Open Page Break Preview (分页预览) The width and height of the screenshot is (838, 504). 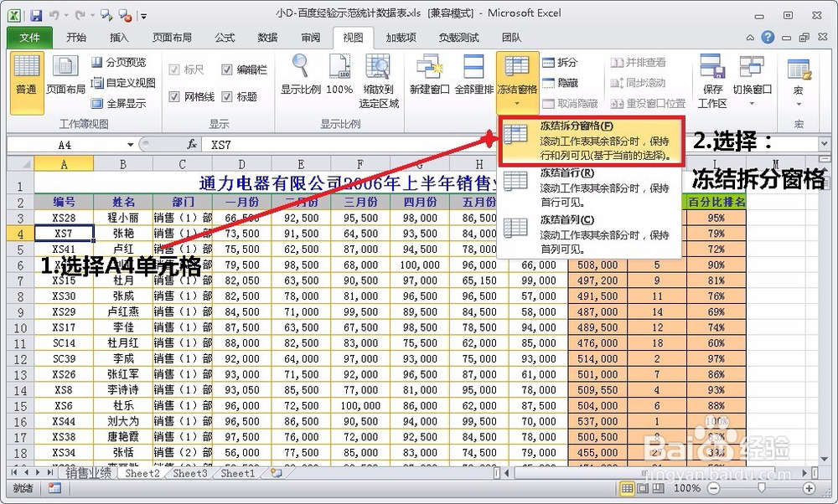pyautogui.click(x=118, y=63)
